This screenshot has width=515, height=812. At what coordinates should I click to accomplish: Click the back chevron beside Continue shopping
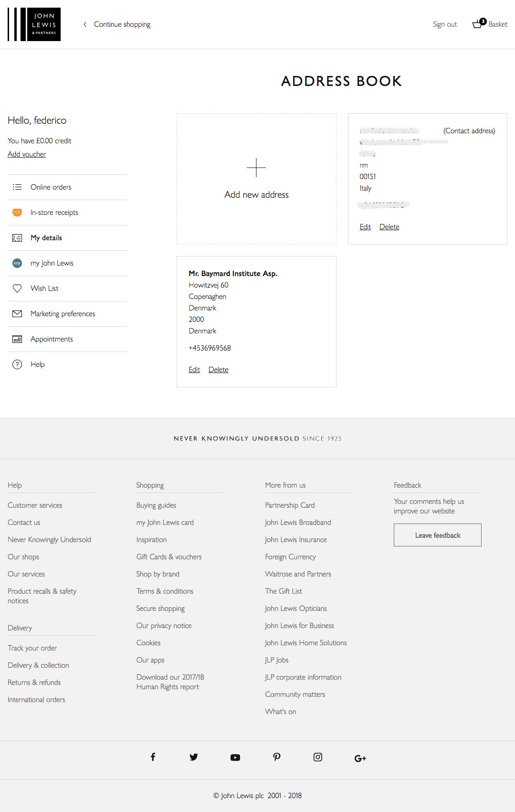click(x=85, y=24)
